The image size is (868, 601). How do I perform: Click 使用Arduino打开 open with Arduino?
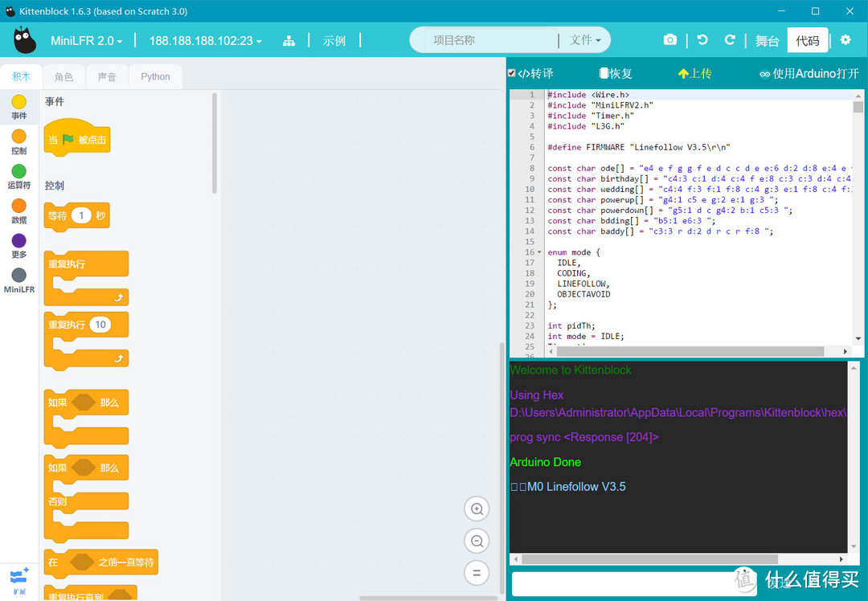coord(809,73)
